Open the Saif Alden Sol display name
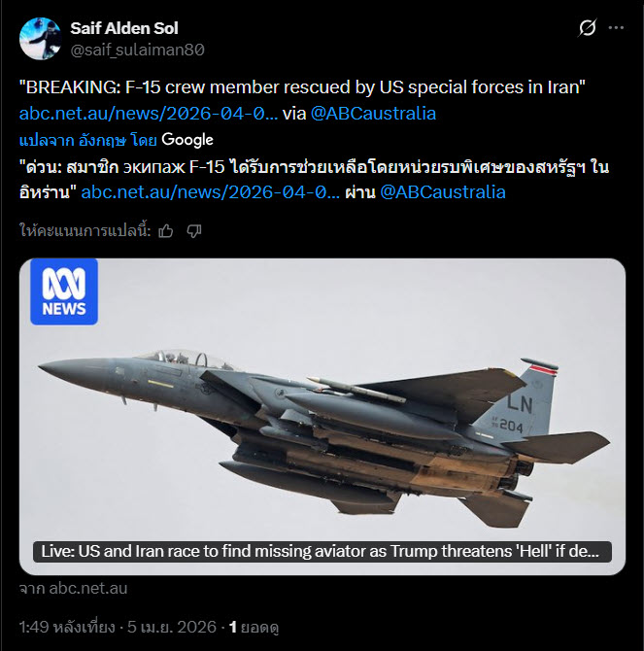This screenshot has width=644, height=651. (x=124, y=28)
